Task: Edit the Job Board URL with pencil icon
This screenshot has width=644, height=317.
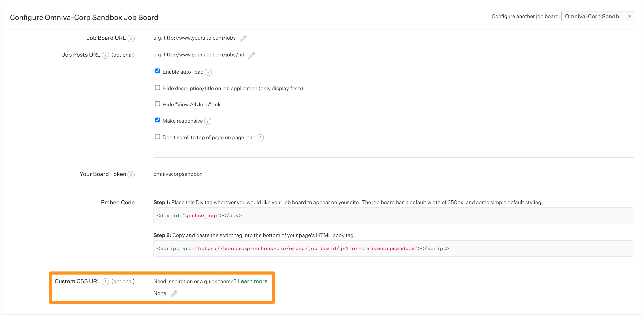Action: (x=243, y=38)
